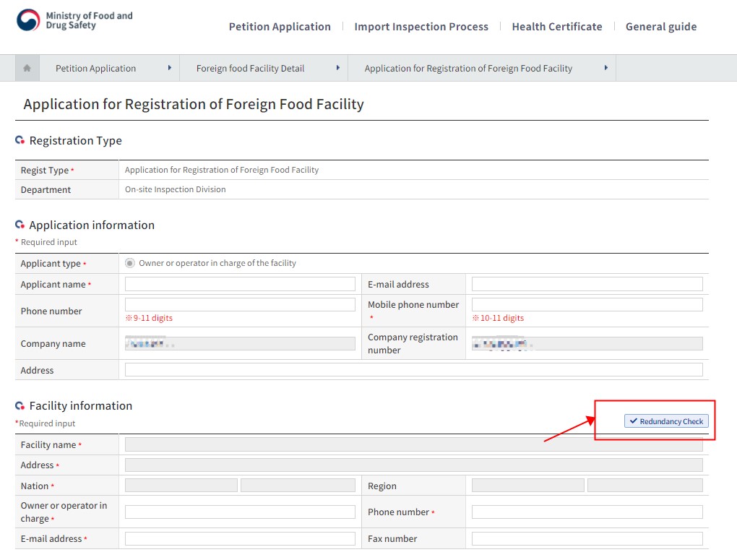Screen dimensions: 737x560
Task: Open the General guide menu
Action: point(661,27)
